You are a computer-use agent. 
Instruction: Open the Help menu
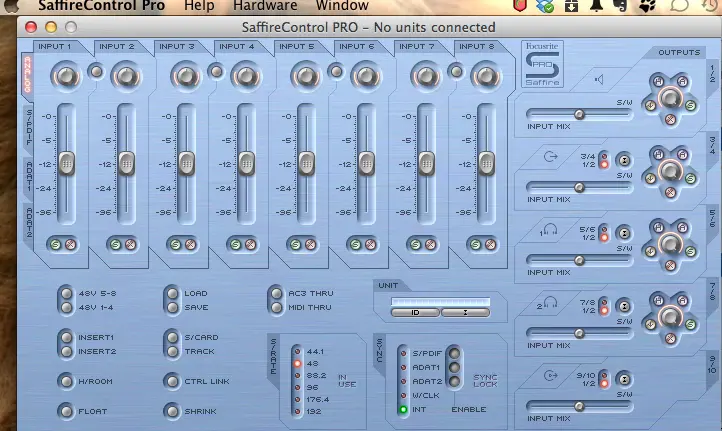tap(199, 6)
